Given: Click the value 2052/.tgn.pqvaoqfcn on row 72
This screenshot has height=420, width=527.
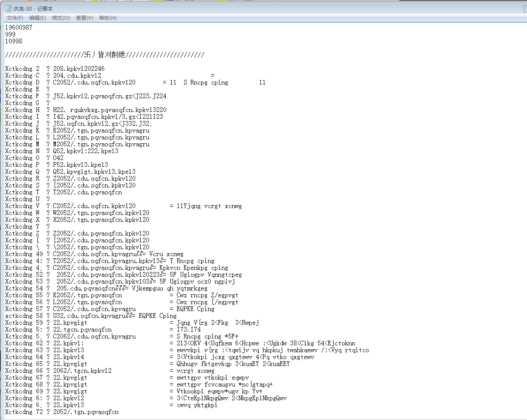Looking at the screenshot, I should pyautogui.click(x=86, y=412).
